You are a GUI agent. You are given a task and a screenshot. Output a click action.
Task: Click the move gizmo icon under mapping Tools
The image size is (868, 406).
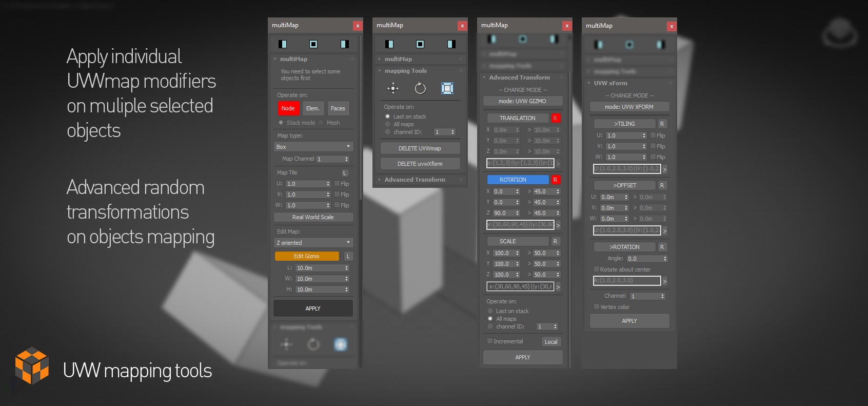point(393,88)
